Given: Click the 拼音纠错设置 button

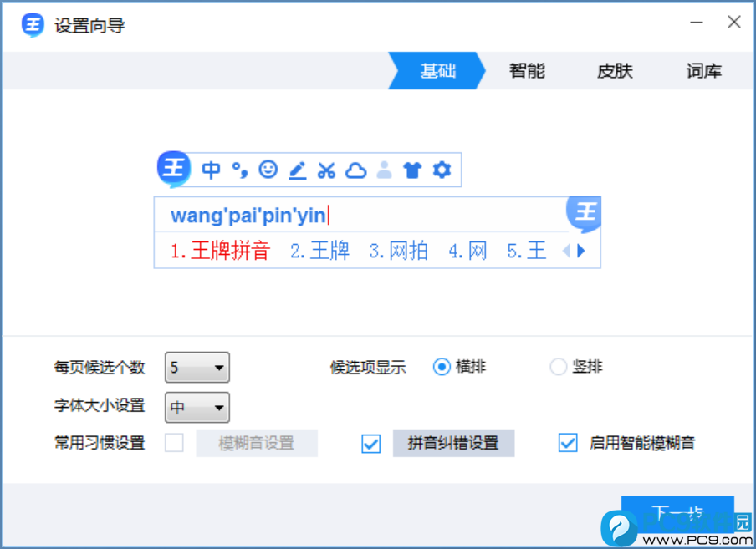Looking at the screenshot, I should 453,443.
